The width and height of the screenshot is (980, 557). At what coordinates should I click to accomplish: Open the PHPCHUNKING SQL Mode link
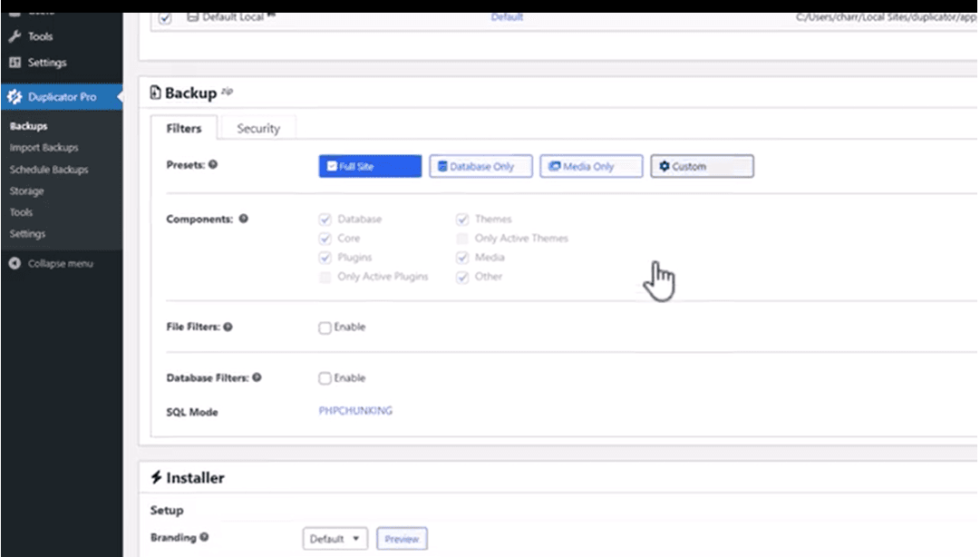point(355,411)
